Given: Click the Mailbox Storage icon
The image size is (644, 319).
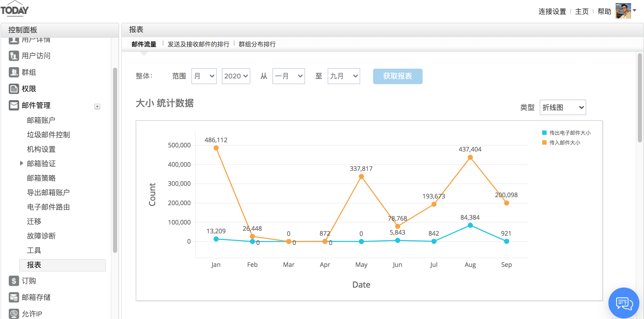Looking at the screenshot, I should [x=14, y=297].
